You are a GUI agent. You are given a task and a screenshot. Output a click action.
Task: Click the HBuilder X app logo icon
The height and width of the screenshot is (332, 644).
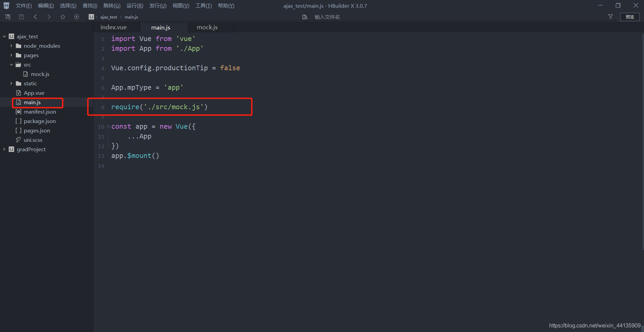coord(6,6)
